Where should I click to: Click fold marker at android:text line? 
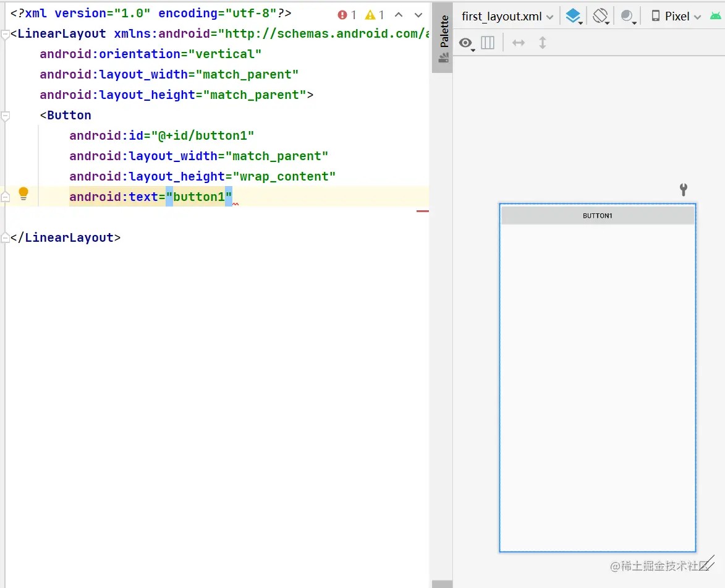click(5, 197)
